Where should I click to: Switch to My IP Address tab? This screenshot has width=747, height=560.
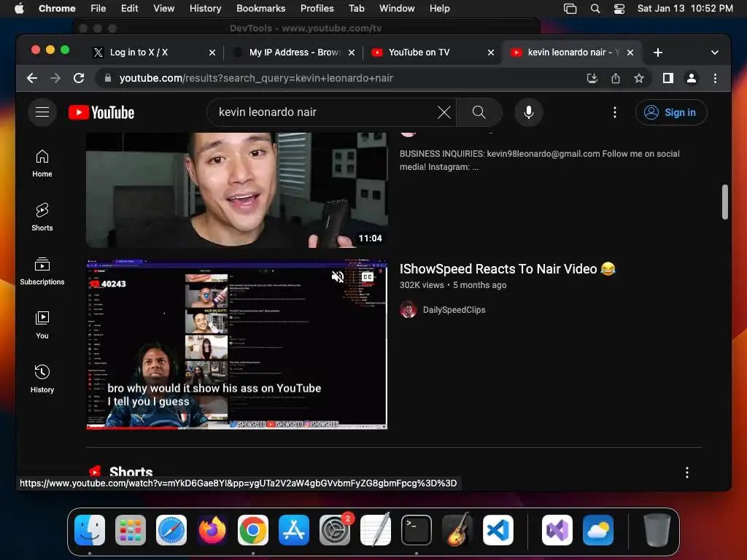pyautogui.click(x=295, y=52)
